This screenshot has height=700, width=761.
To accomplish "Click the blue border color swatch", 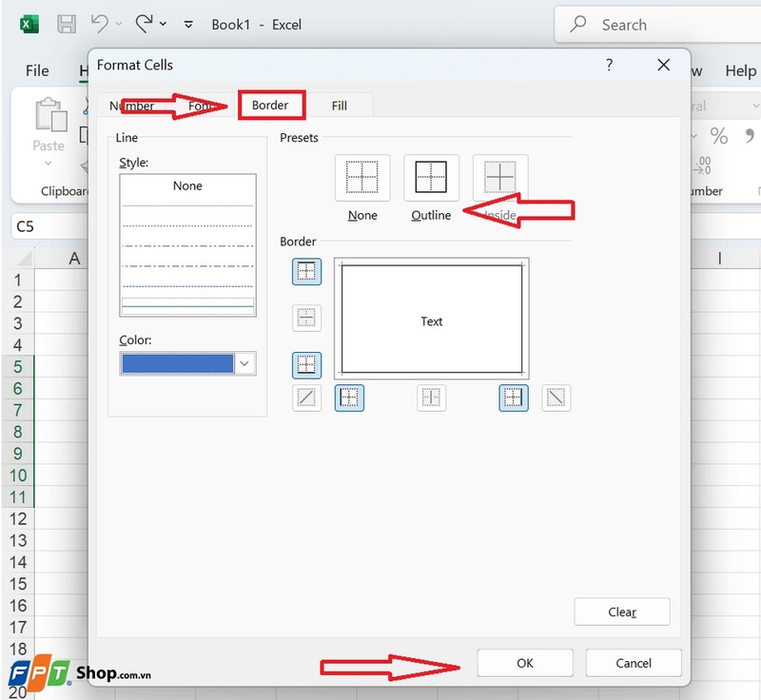I will 178,363.
